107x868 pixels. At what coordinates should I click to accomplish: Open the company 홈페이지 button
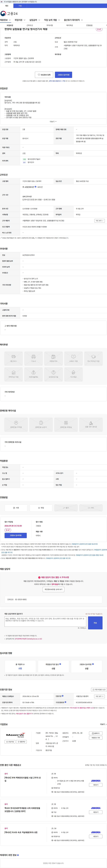point(96,733)
